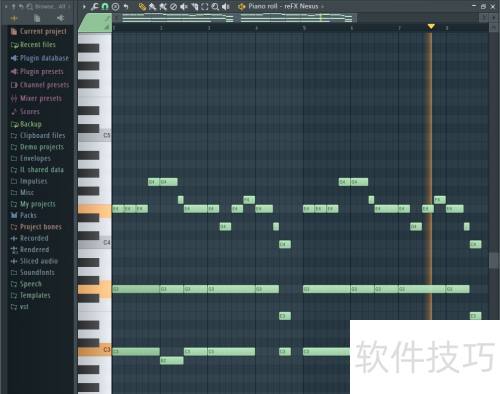Click the green note color selector corner

[x=95, y=22]
